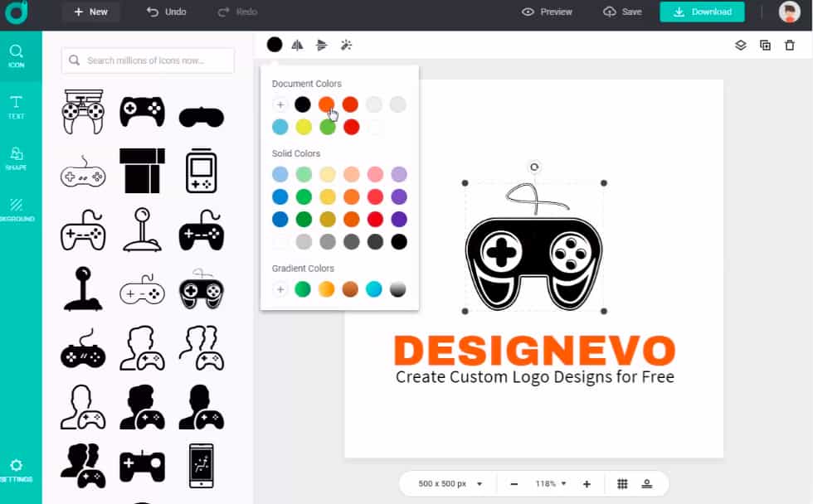
Task: Open the magic wand effects tool
Action: coord(346,46)
